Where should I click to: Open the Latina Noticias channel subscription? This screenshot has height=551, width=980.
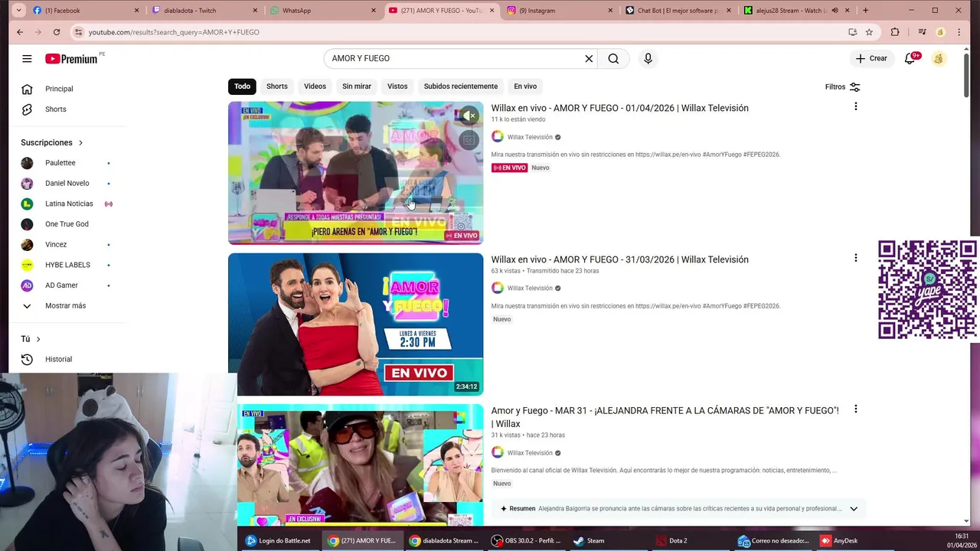[x=67, y=204]
